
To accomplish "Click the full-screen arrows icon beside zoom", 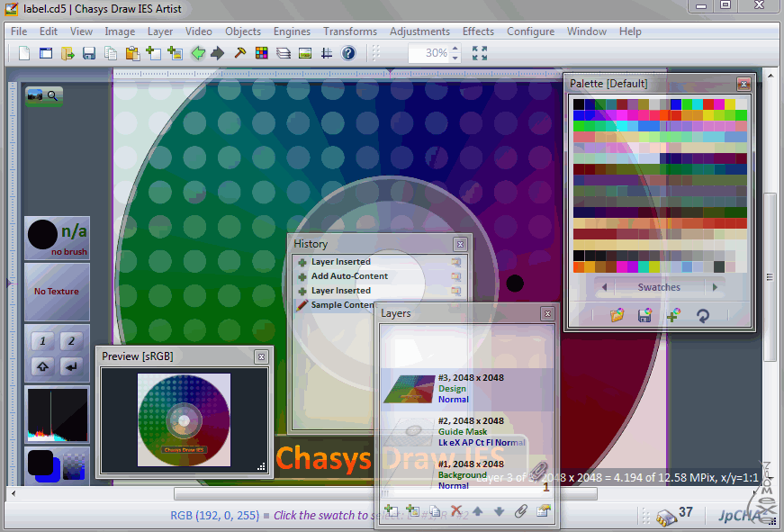I will click(480, 53).
